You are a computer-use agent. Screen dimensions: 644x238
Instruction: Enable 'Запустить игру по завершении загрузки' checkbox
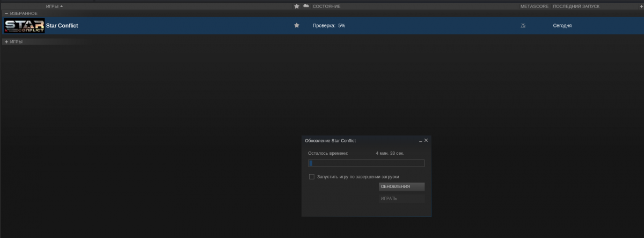(x=312, y=177)
